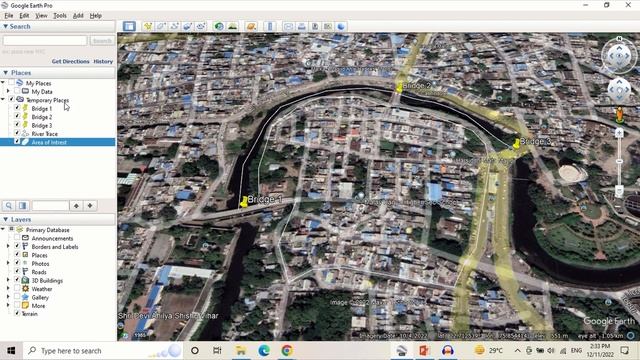Image resolution: width=640 pixels, height=360 pixels.
Task: Open the Ruler measurement tool
Action: click(x=270, y=27)
